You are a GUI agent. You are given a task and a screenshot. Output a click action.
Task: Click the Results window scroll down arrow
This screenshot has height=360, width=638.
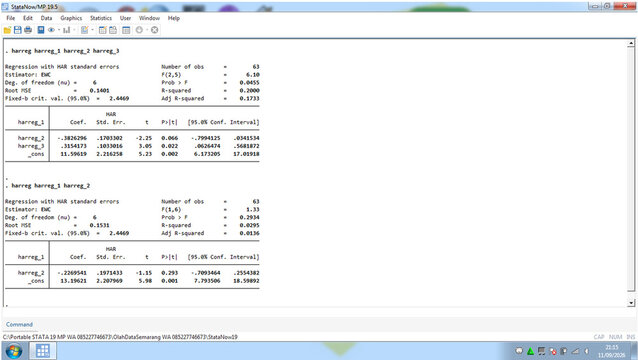[x=631, y=303]
